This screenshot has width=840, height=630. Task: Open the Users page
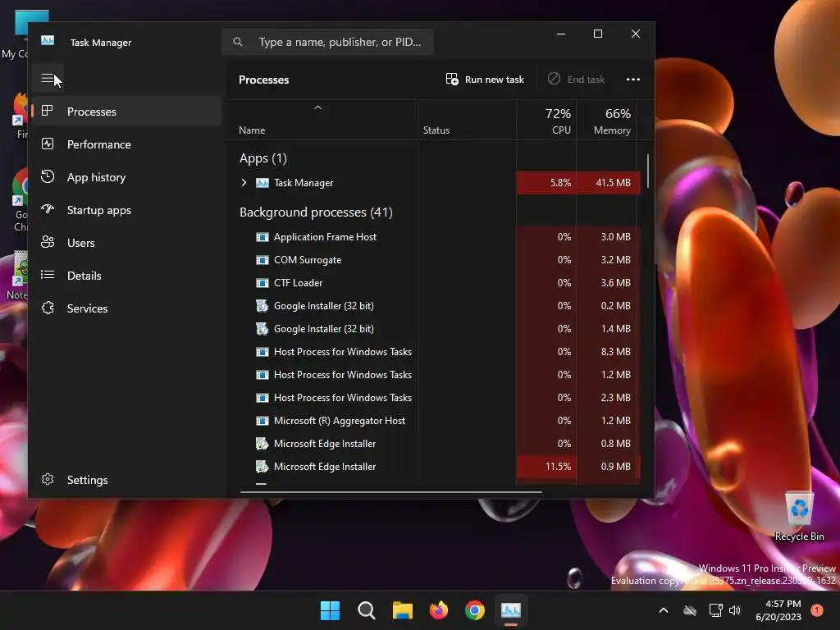(126, 243)
